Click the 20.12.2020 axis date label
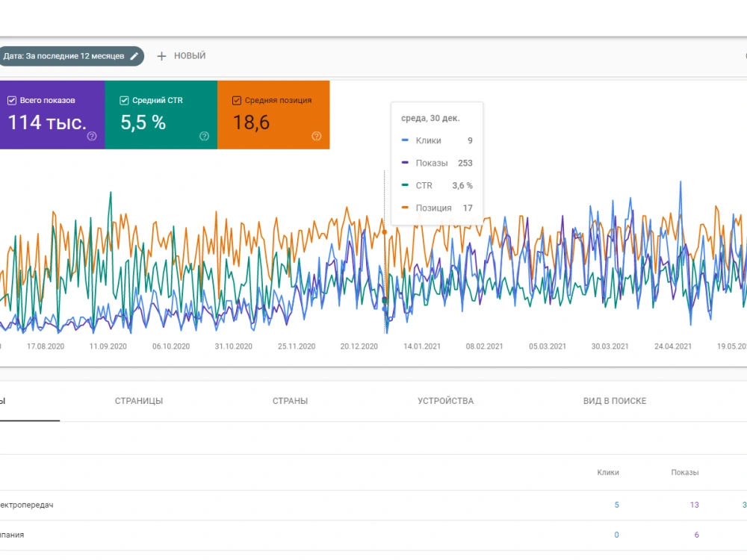This screenshot has width=747, height=560. click(359, 346)
